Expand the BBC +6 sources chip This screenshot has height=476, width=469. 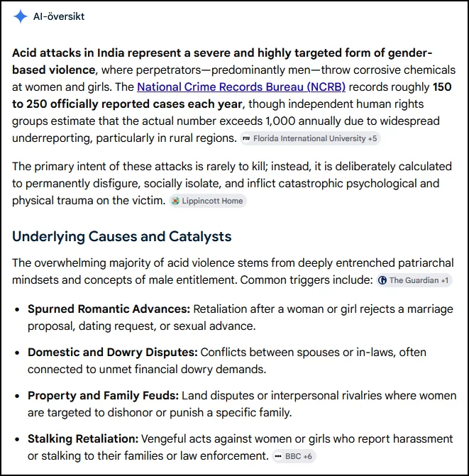(x=294, y=456)
